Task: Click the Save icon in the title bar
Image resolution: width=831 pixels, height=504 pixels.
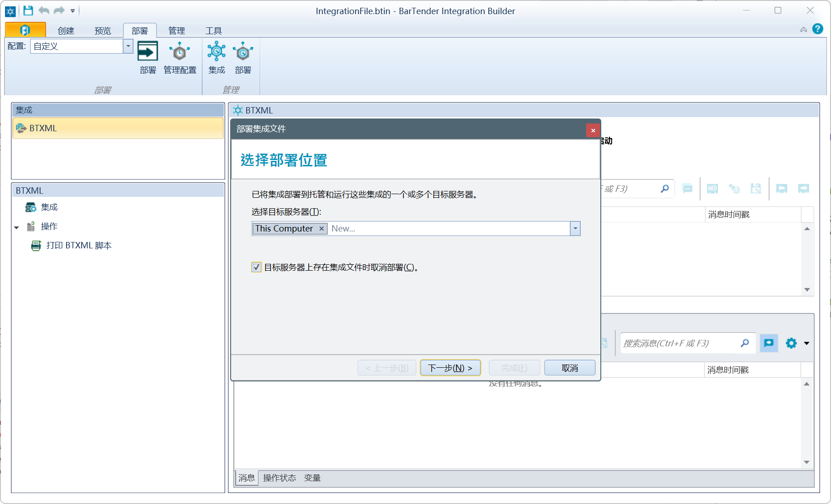Action: (28, 10)
